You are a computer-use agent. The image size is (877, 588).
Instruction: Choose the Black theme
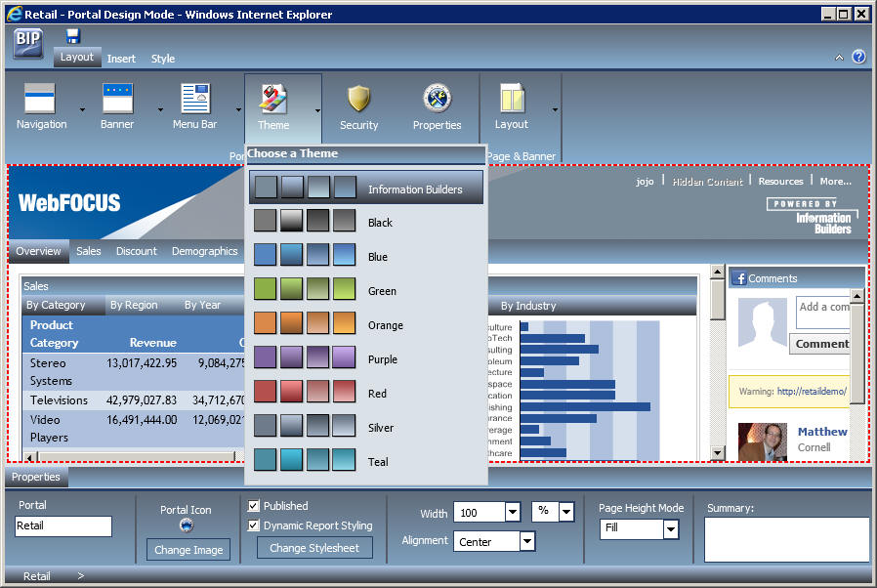tap(366, 222)
